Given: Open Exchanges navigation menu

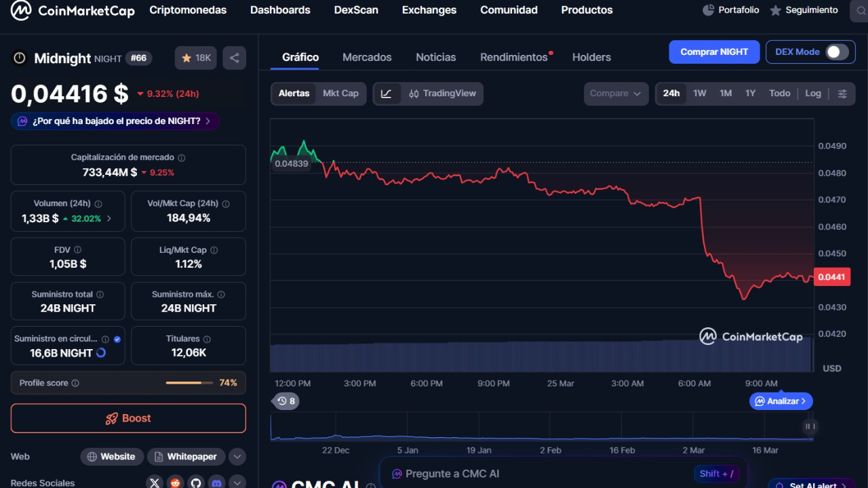Looking at the screenshot, I should (429, 10).
